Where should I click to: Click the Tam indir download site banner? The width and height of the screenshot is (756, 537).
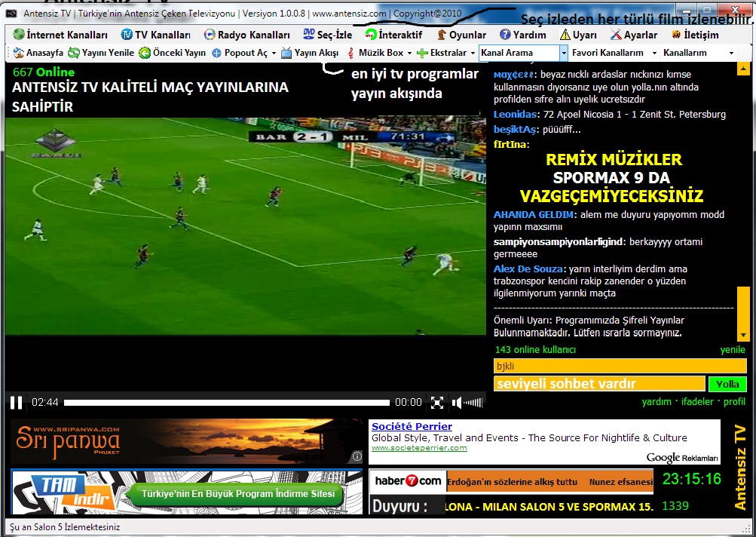[x=187, y=493]
